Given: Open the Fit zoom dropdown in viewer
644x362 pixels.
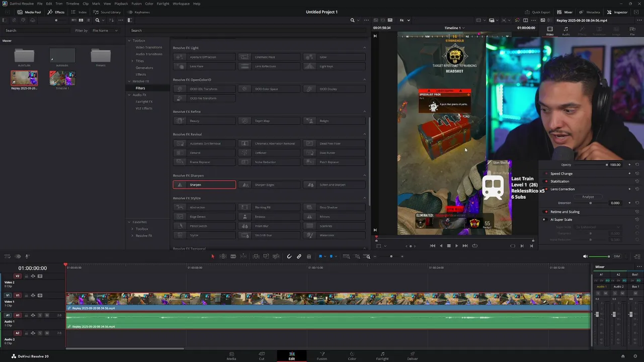Looking at the screenshot, I should coord(405,20).
